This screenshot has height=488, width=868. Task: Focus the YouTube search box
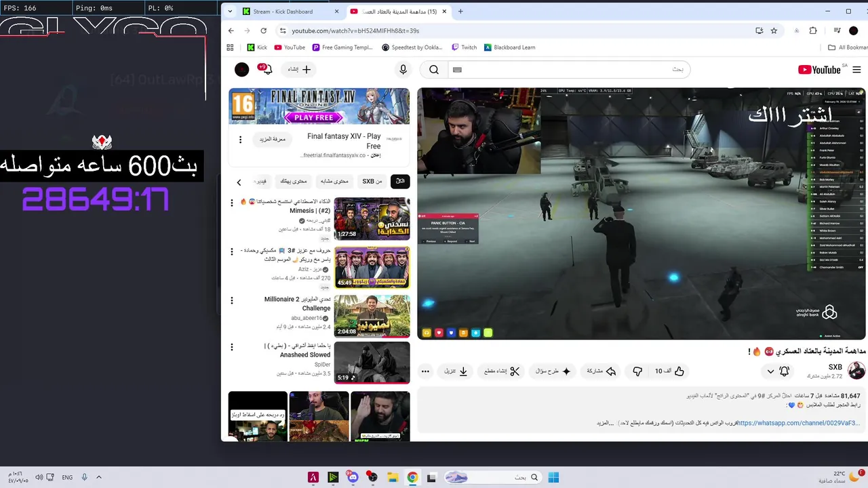pos(570,70)
